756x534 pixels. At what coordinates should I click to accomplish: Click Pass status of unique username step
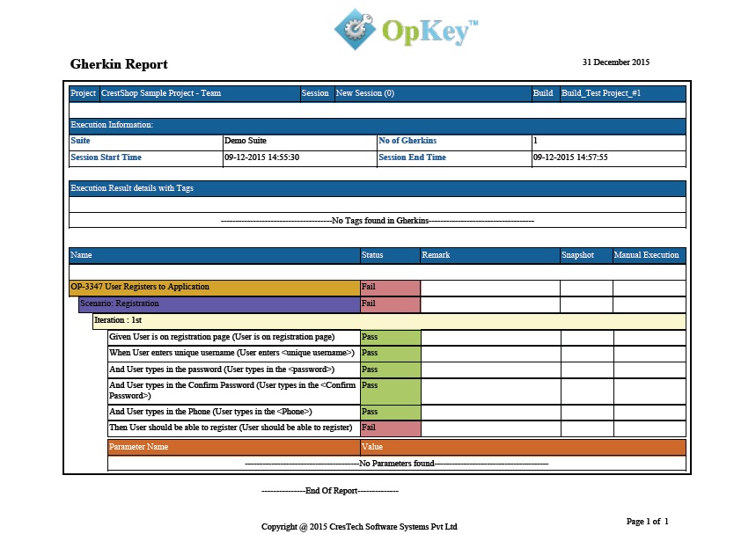click(x=391, y=354)
